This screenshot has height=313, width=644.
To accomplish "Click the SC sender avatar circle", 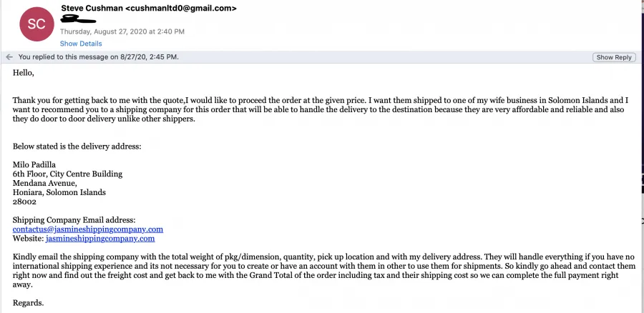I will click(x=36, y=24).
